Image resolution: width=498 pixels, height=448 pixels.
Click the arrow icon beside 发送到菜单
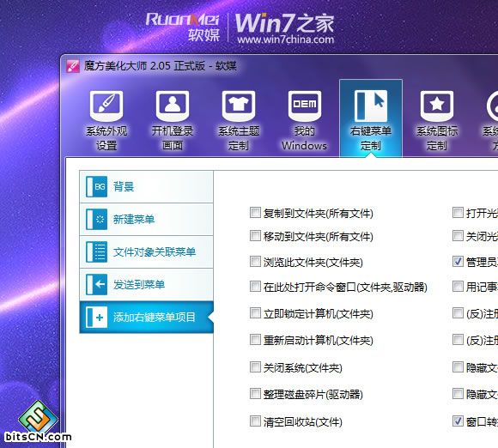click(96, 284)
